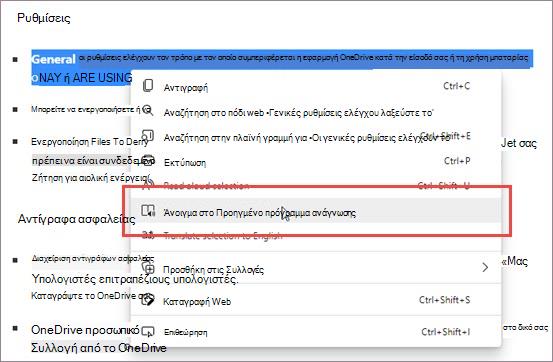Select Καταγραφή Web menu entry
Screen dimensions: 553x362
pos(316,301)
